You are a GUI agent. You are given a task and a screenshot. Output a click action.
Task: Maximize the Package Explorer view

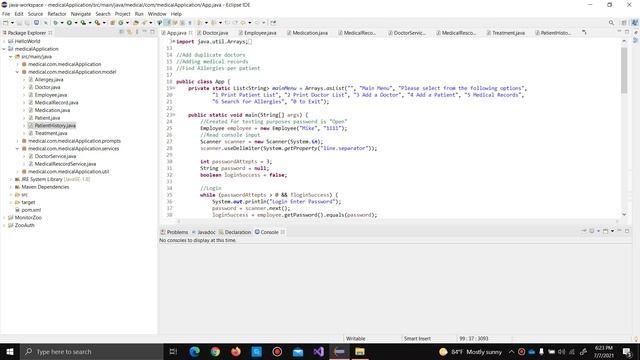pos(152,32)
